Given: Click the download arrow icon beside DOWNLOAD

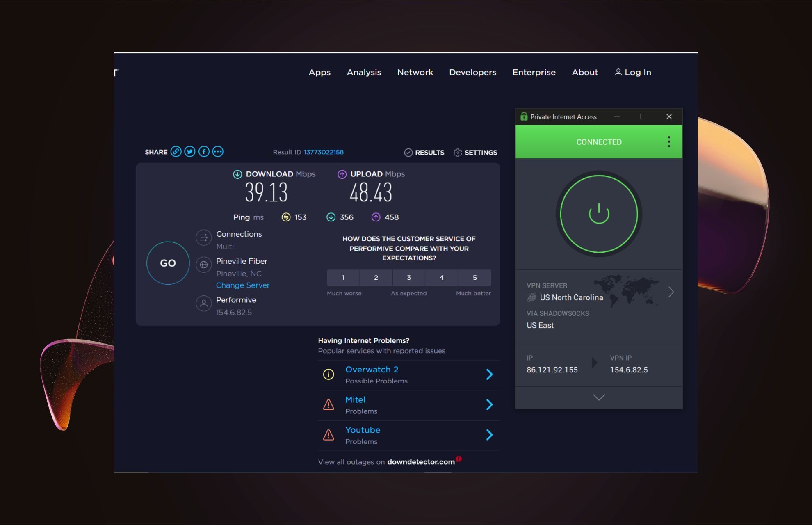Looking at the screenshot, I should (237, 174).
